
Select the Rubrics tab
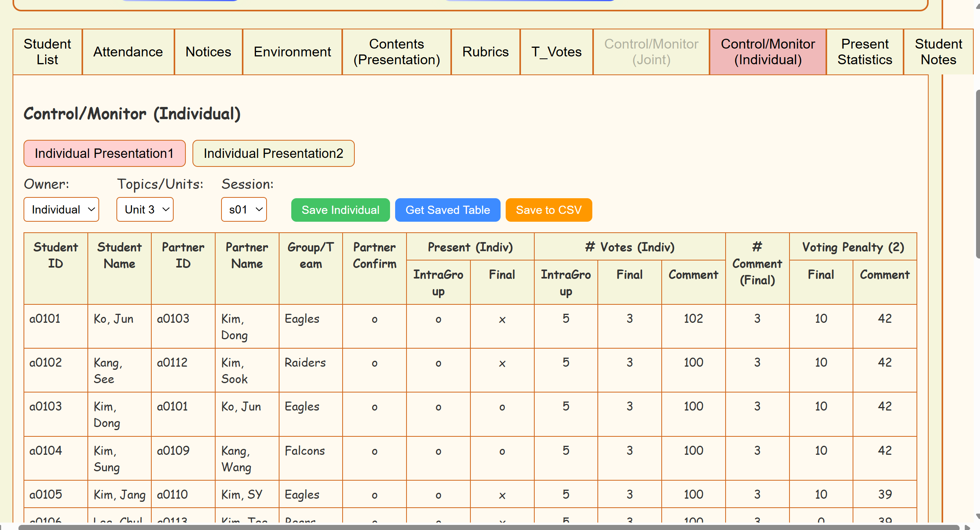[485, 52]
